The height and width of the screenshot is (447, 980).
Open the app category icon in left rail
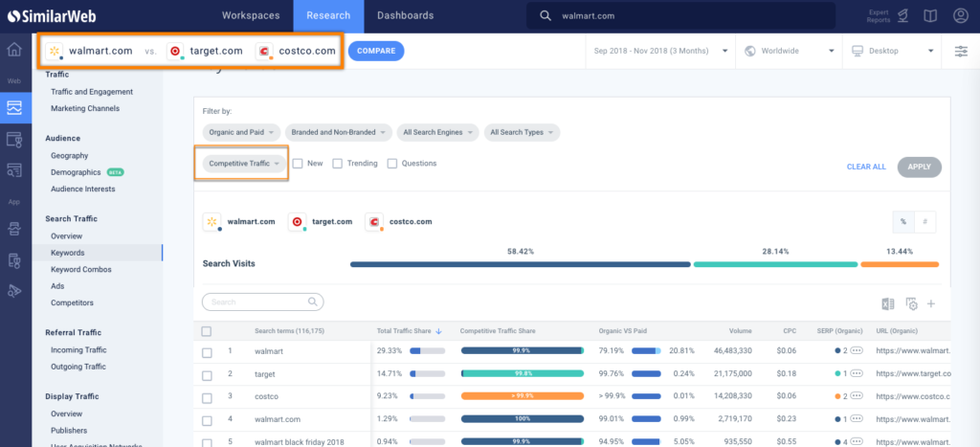[x=15, y=260]
